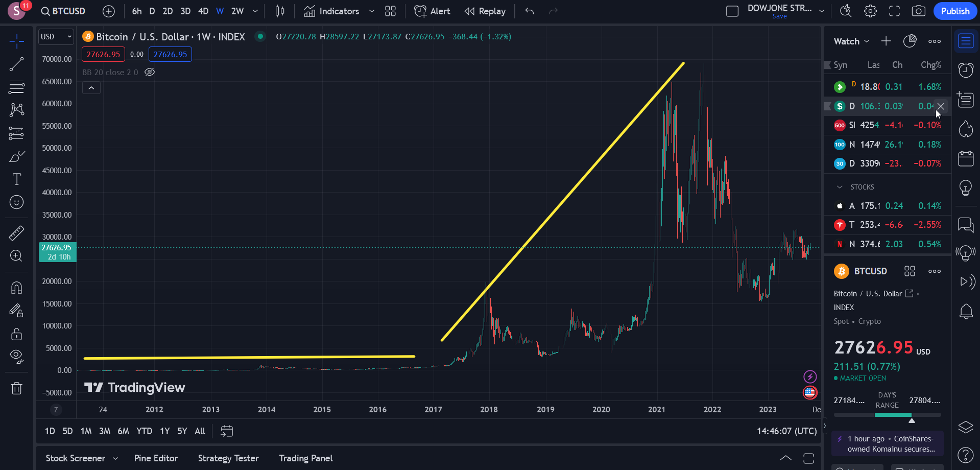
Task: Expand the Stock Screener dropdown arrow
Action: pyautogui.click(x=115, y=458)
